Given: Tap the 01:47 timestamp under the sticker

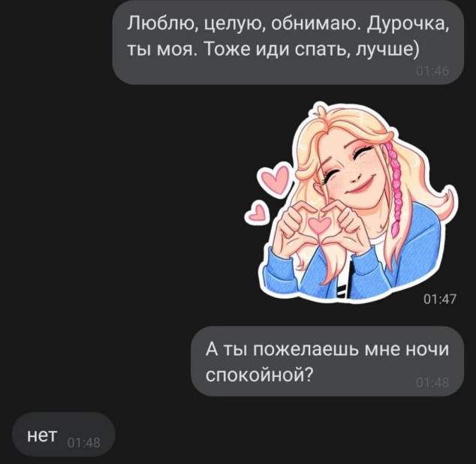Looking at the screenshot, I should click(x=440, y=300).
